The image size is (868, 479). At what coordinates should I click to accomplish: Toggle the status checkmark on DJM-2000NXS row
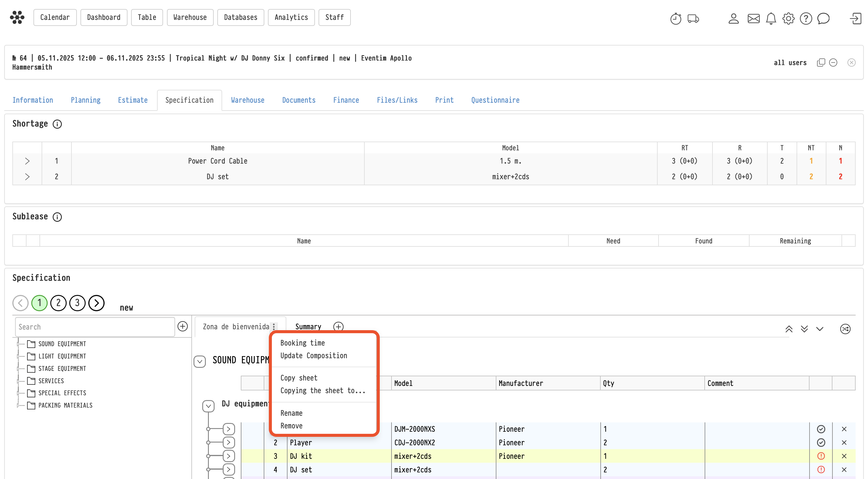(821, 429)
